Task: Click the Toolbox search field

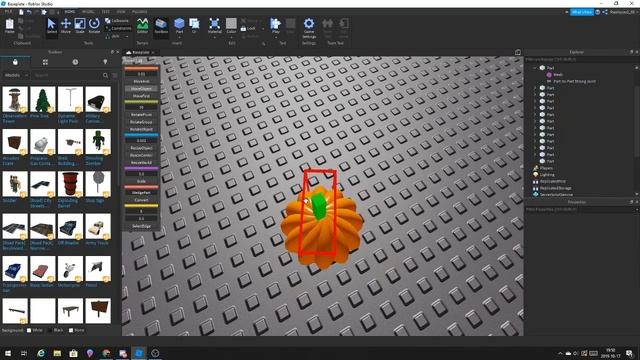Action: click(x=67, y=75)
